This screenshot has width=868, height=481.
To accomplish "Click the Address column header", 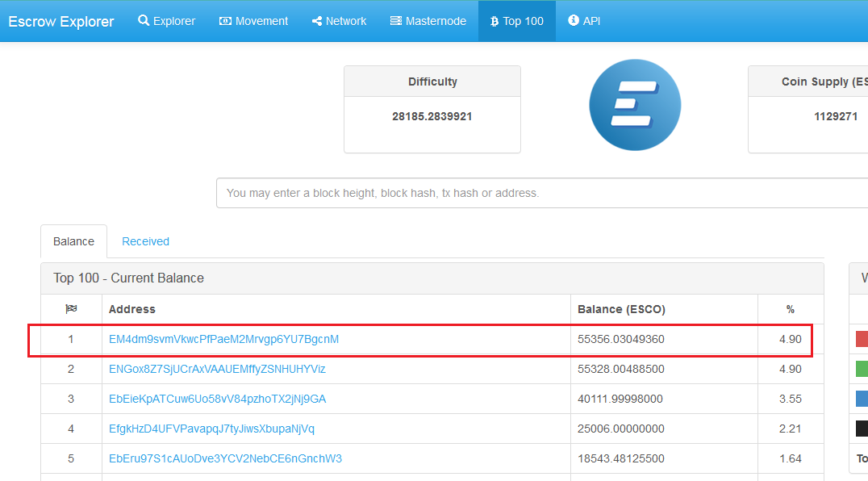I will point(131,309).
